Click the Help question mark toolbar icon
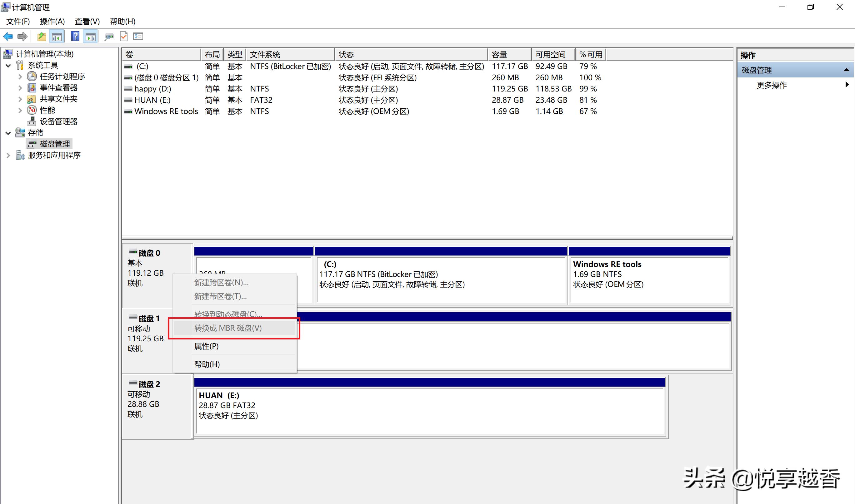This screenshot has width=855, height=504. [x=75, y=36]
